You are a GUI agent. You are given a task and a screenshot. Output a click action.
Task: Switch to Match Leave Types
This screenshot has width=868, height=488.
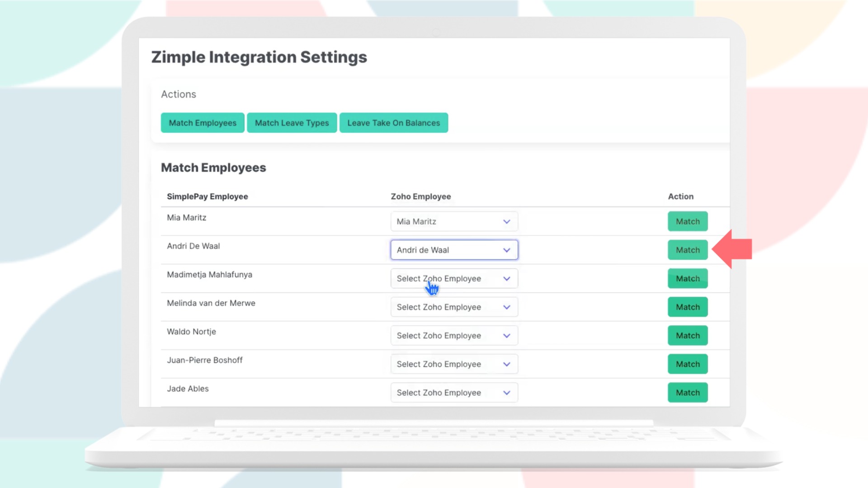coord(292,123)
